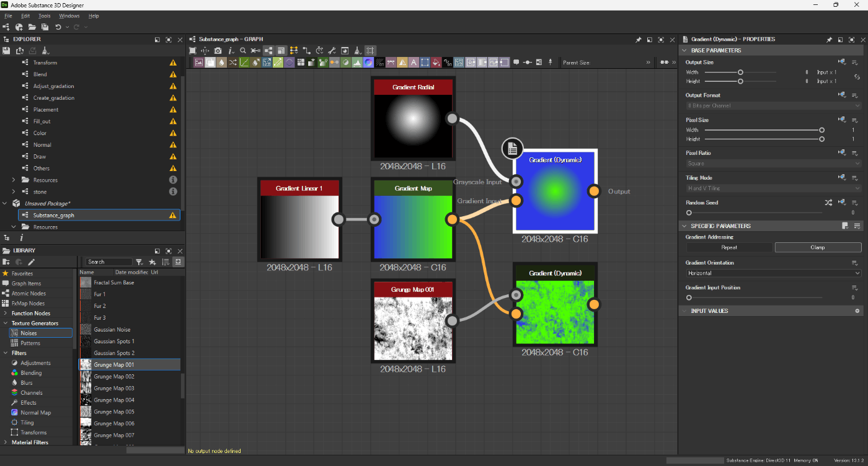Click the Library Search field
The height and width of the screenshot is (466, 868).
(x=109, y=262)
